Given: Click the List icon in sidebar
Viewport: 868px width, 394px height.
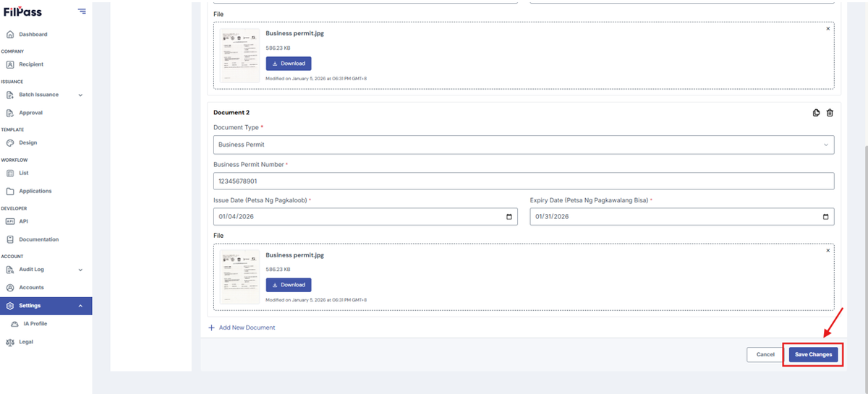Looking at the screenshot, I should (x=10, y=173).
